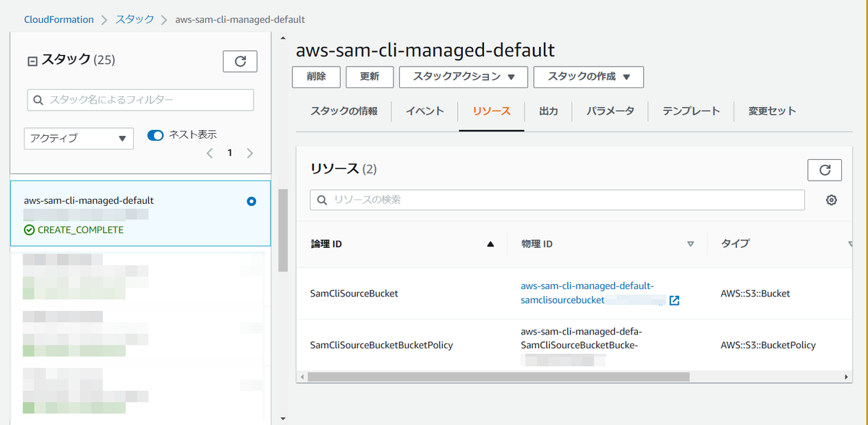Refresh the stacks list
This screenshot has width=868, height=425.
[x=240, y=61]
